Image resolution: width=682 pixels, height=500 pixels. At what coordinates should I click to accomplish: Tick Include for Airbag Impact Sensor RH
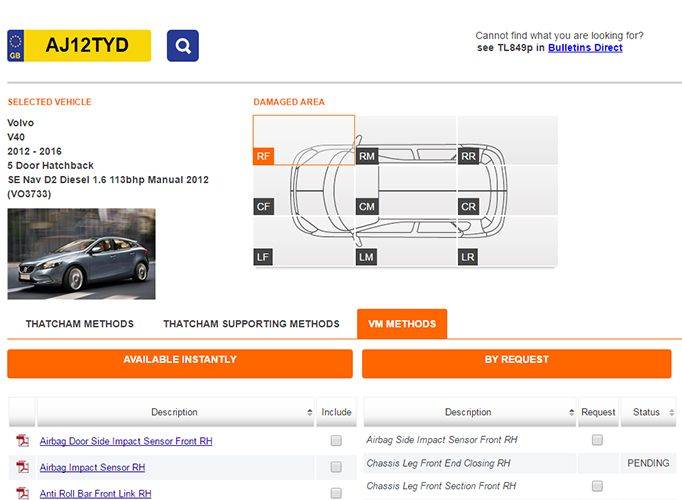336,467
